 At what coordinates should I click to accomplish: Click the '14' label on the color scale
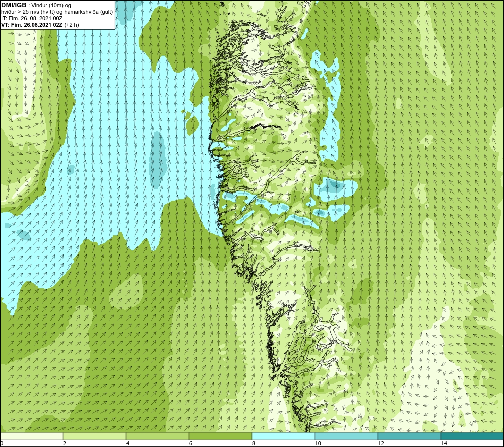pyautogui.click(x=444, y=443)
